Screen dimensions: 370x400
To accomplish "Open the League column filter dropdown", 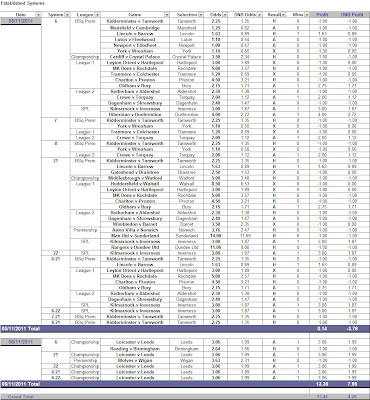I will tap(97, 15).
